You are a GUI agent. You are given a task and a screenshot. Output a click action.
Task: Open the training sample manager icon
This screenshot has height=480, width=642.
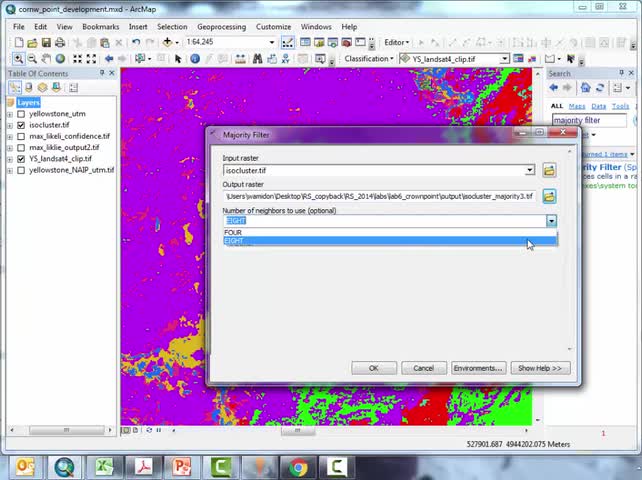(518, 59)
